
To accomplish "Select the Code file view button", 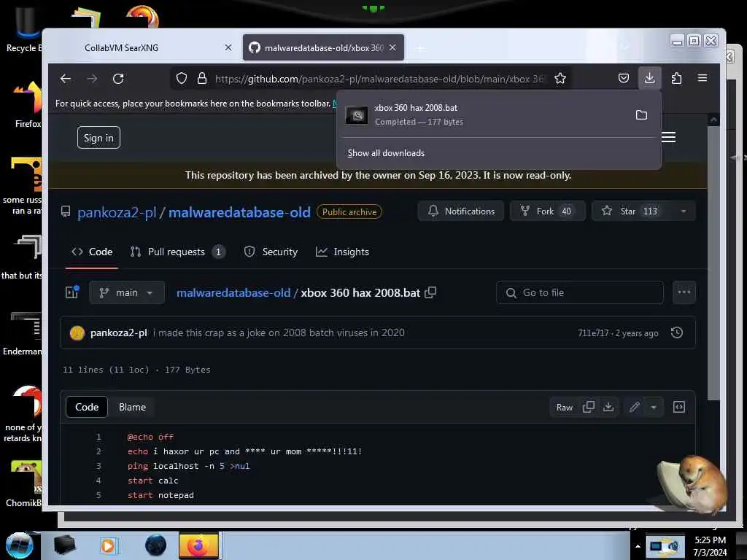I will tap(87, 407).
